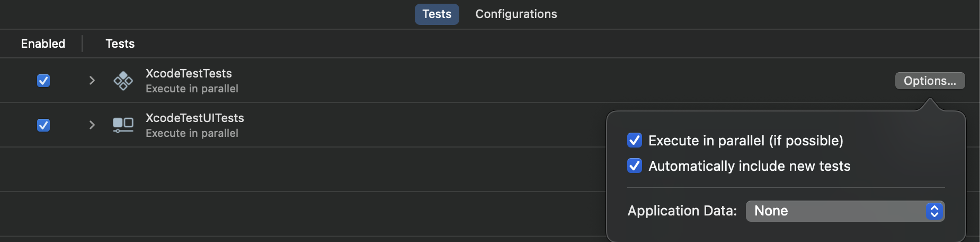The image size is (980, 242).
Task: Switch to the Tests tab
Action: click(x=436, y=14)
